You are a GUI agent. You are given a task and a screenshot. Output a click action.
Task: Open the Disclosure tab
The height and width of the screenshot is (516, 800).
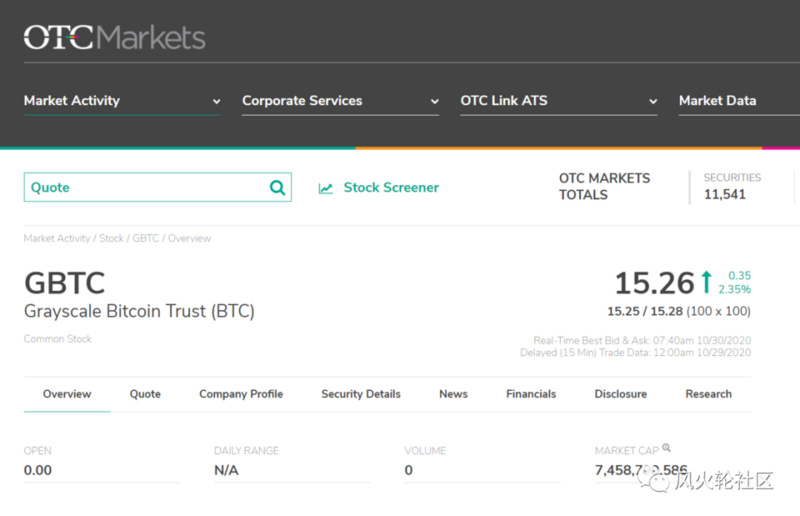pos(620,394)
